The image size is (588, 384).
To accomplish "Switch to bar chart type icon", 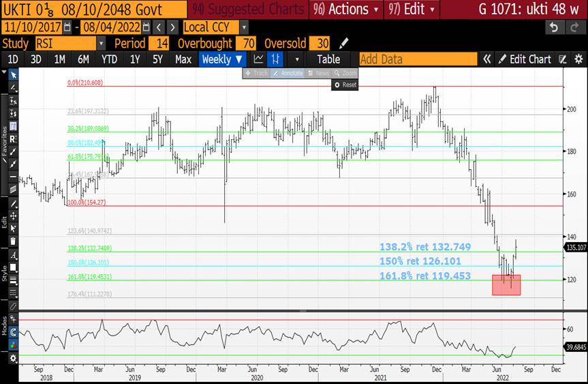I will tap(276, 59).
